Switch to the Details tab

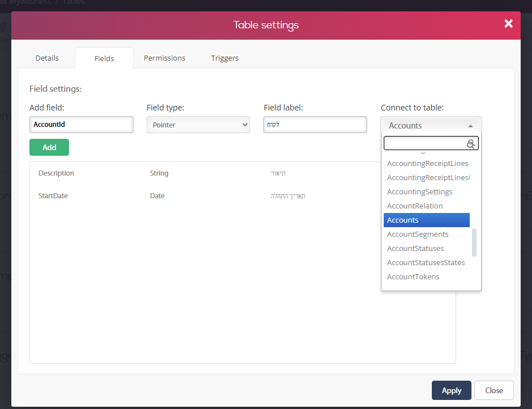[47, 58]
